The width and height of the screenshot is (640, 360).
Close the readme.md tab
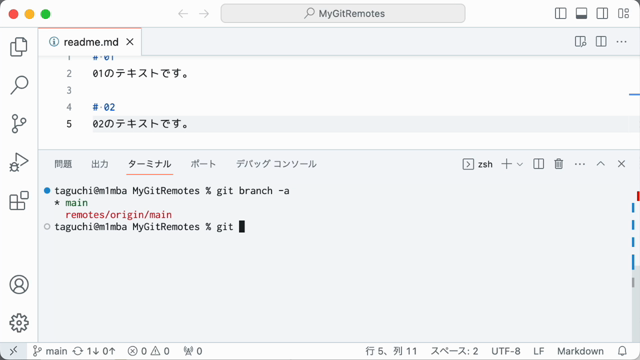tap(130, 42)
